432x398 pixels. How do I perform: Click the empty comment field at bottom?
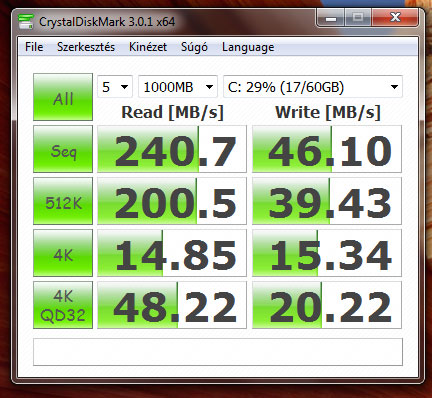(218, 352)
